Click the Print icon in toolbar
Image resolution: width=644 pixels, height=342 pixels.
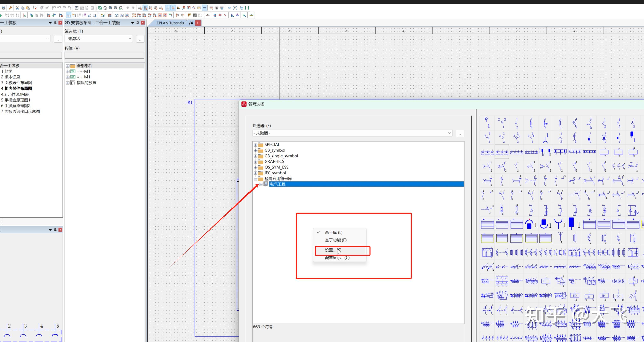(x=3, y=8)
